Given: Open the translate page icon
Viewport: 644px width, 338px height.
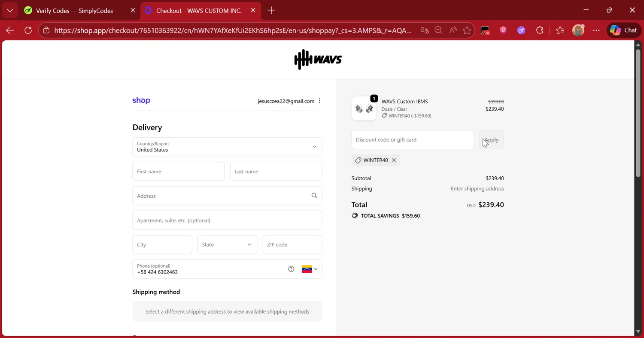Looking at the screenshot, I should [425, 30].
